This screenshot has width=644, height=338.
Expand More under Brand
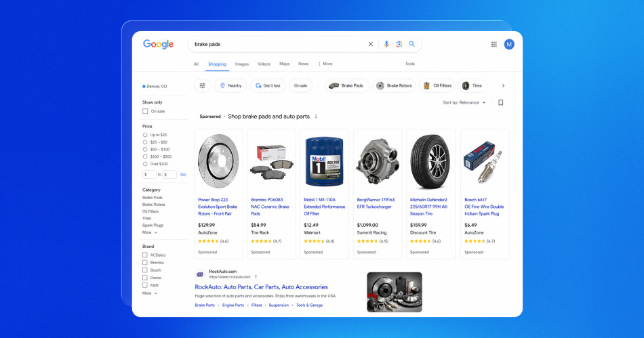150,293
